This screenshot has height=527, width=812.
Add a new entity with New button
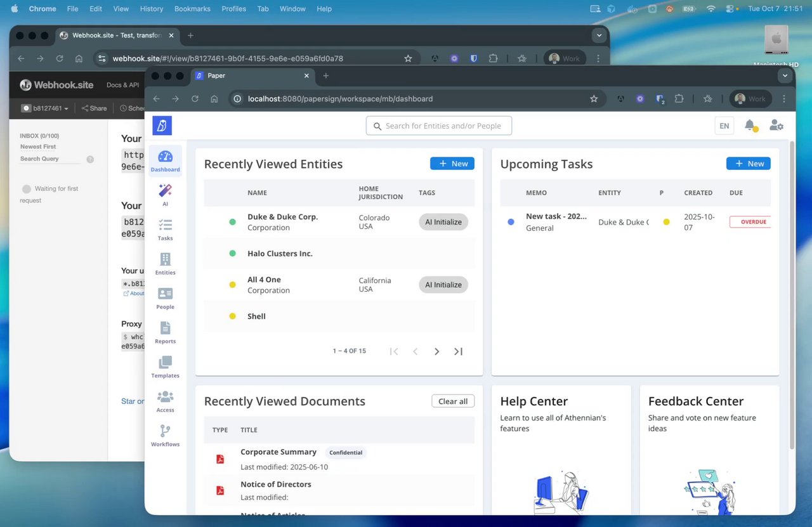[452, 164]
